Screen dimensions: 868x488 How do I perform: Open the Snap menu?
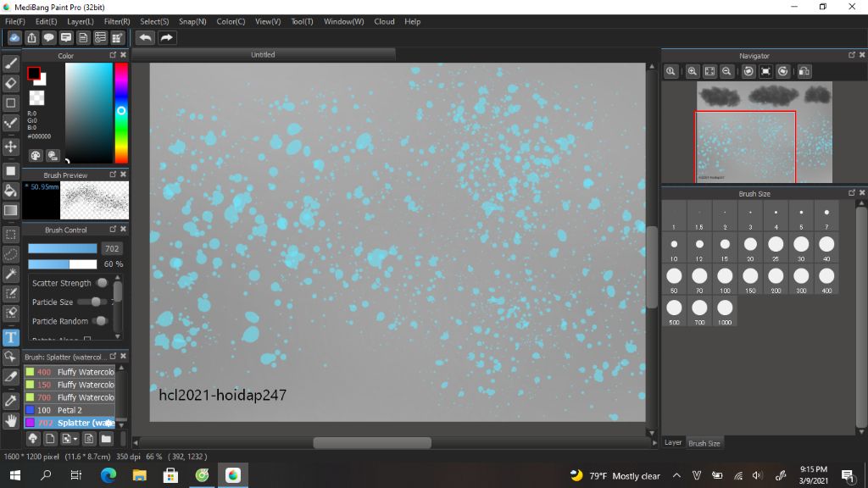pos(192,21)
